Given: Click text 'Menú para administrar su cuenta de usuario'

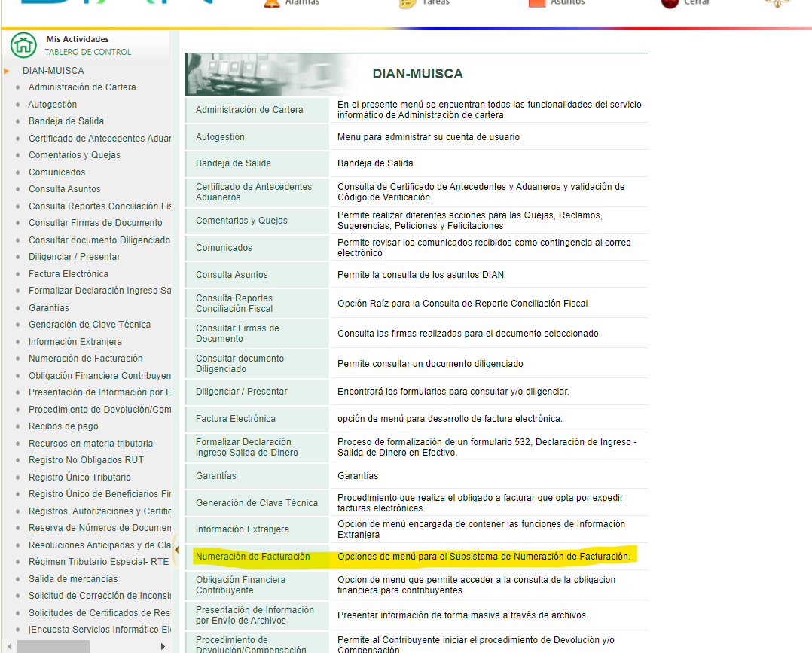Looking at the screenshot, I should (x=429, y=137).
